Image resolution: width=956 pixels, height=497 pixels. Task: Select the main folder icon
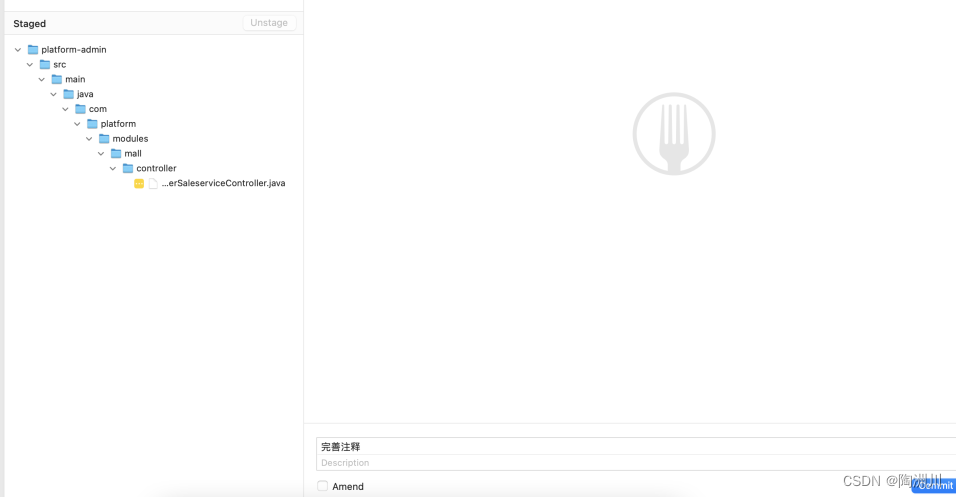click(x=57, y=79)
